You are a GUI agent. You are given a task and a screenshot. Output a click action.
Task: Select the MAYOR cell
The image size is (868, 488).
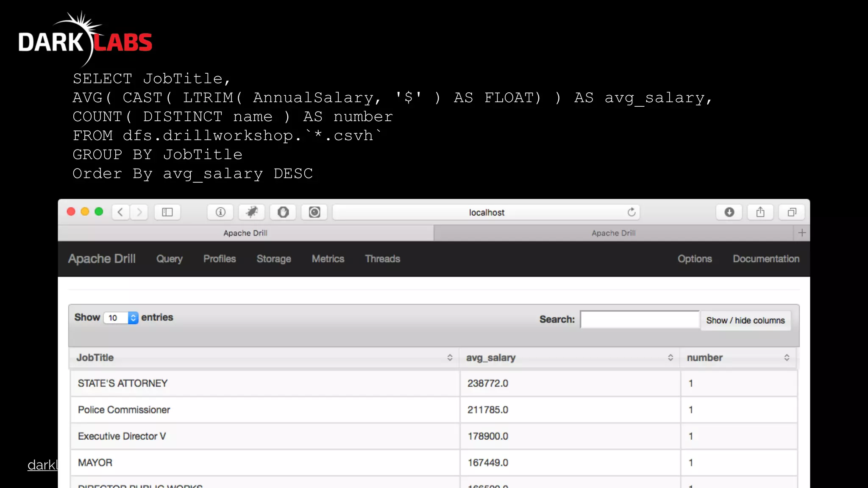tap(265, 463)
